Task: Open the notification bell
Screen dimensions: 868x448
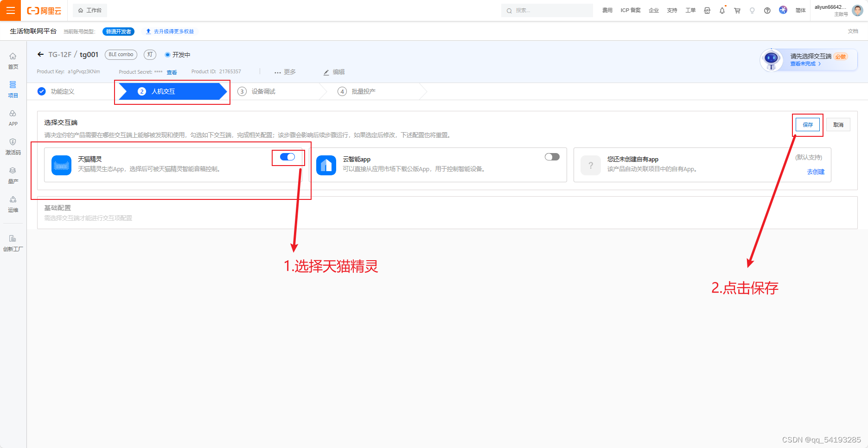Action: click(x=722, y=10)
